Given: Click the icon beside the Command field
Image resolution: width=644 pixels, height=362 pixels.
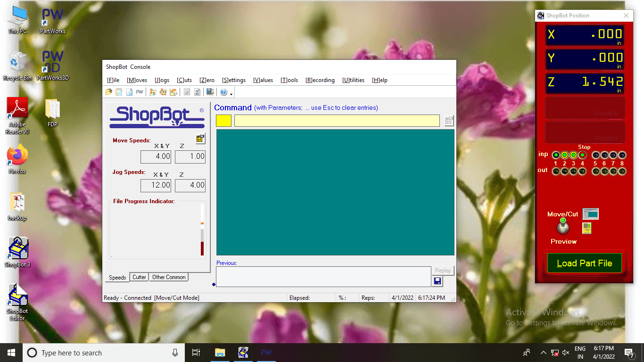Looking at the screenshot, I should (x=449, y=121).
